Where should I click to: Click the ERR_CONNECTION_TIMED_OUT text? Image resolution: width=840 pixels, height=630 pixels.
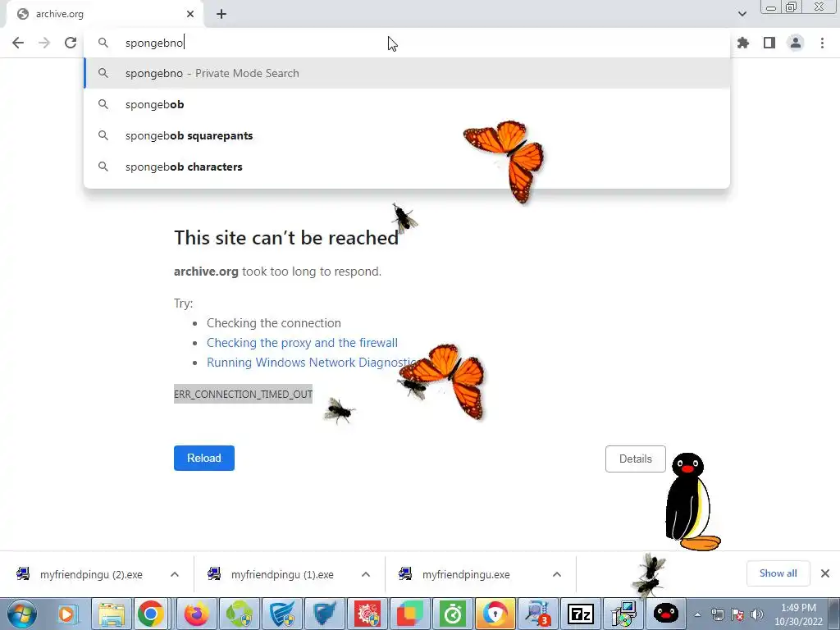click(x=243, y=395)
